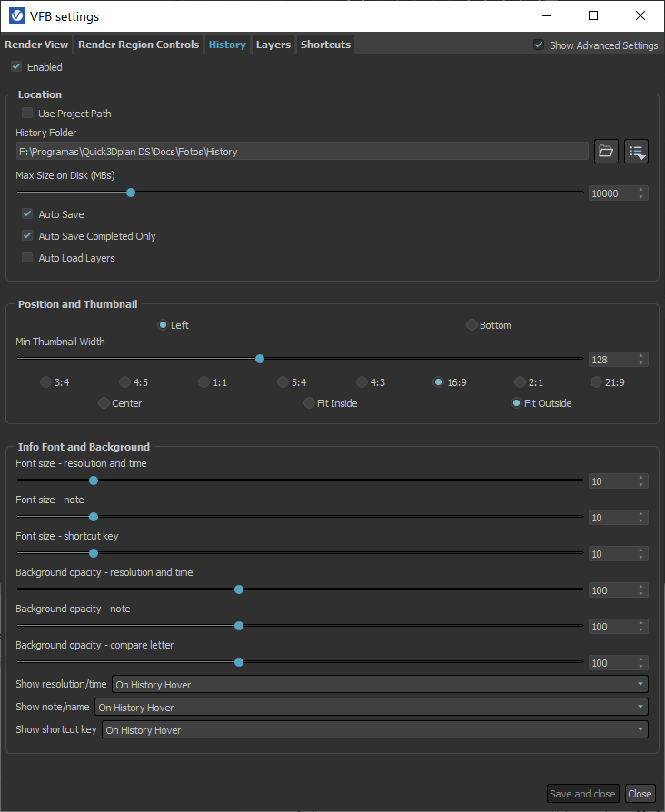Image resolution: width=665 pixels, height=812 pixels.
Task: Click Max Size on Disk stepper arrows
Action: (x=641, y=193)
